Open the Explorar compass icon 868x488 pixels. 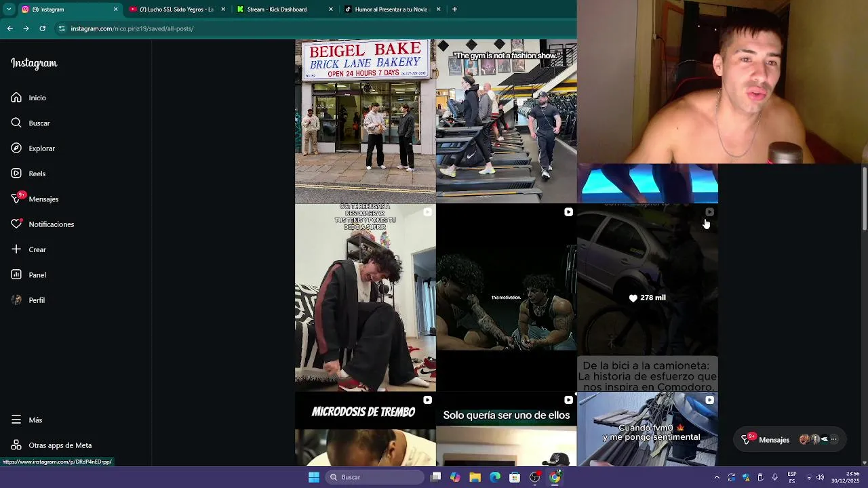pyautogui.click(x=16, y=148)
